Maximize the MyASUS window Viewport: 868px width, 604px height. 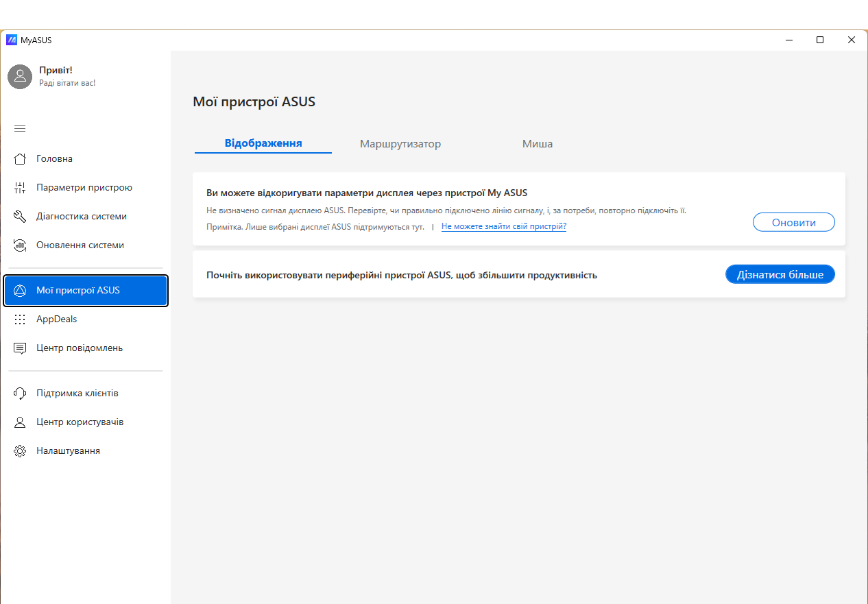[820, 40]
